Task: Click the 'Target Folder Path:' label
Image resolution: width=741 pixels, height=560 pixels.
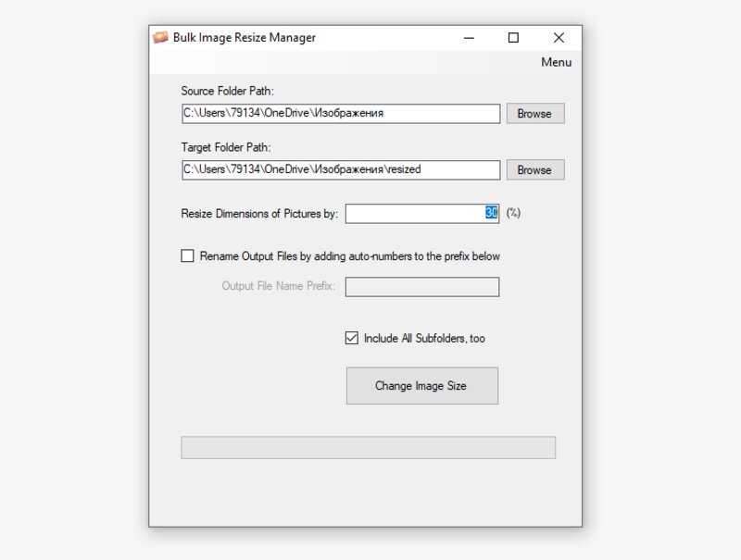Action: (226, 147)
